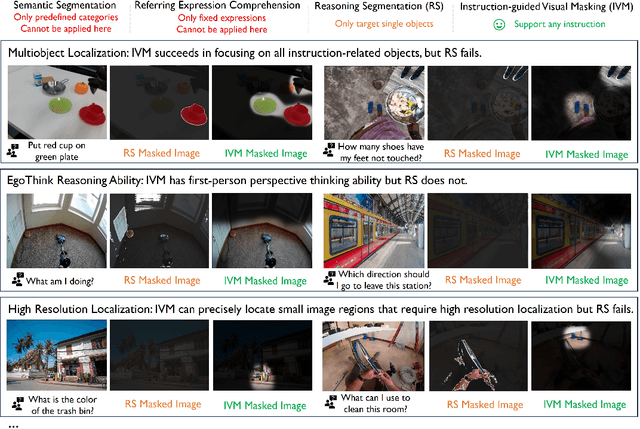Click user icon beside 'Put red cup on green plate'
Screen dimensions: 640x429
click(13, 151)
